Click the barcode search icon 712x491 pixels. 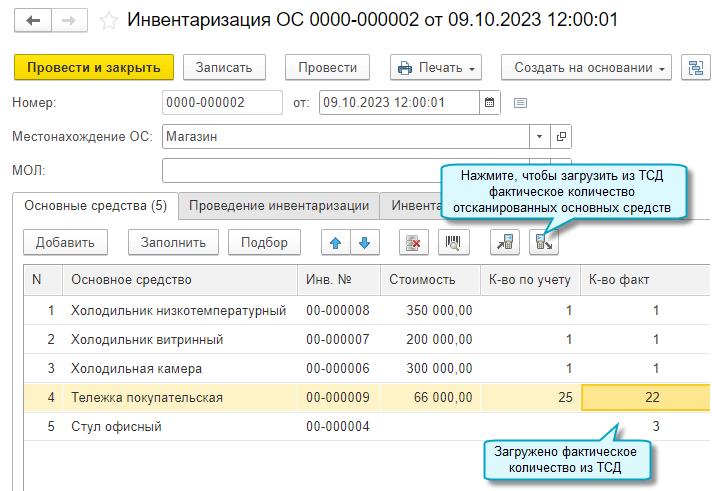click(x=453, y=242)
